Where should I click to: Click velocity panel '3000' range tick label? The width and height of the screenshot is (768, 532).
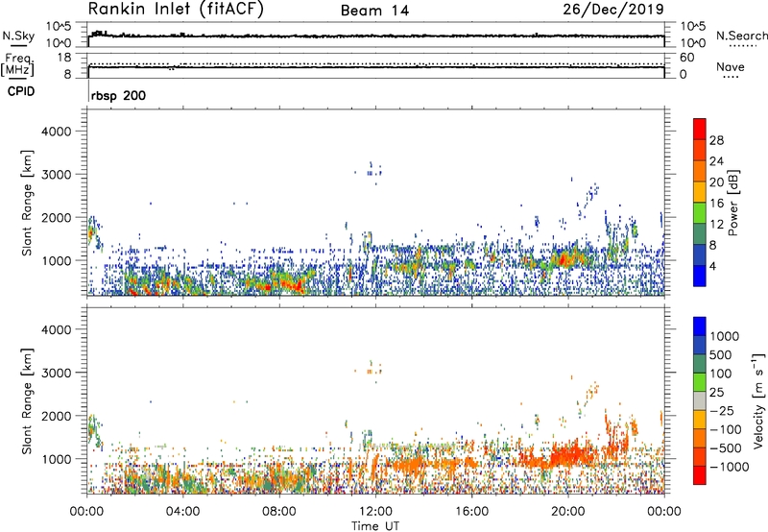click(57, 373)
